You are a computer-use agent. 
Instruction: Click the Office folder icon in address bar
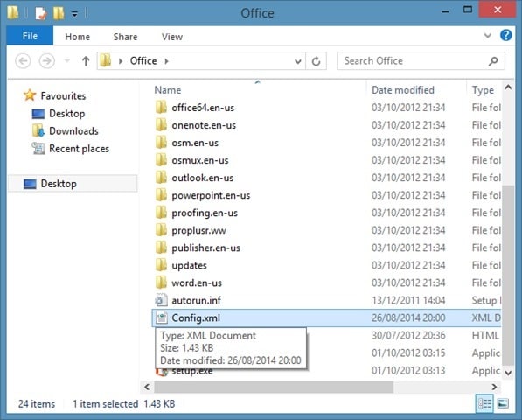pos(106,61)
